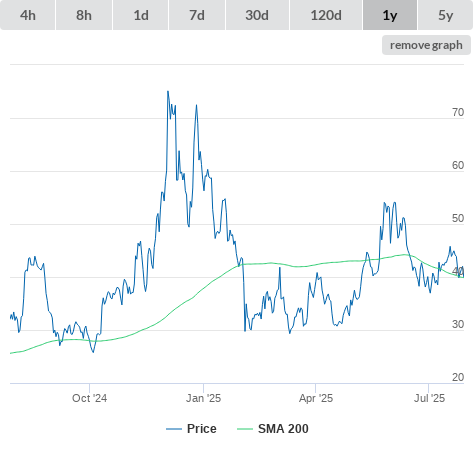The width and height of the screenshot is (474, 455).
Task: Click the Apr '25 axis marker
Action: [x=316, y=398]
